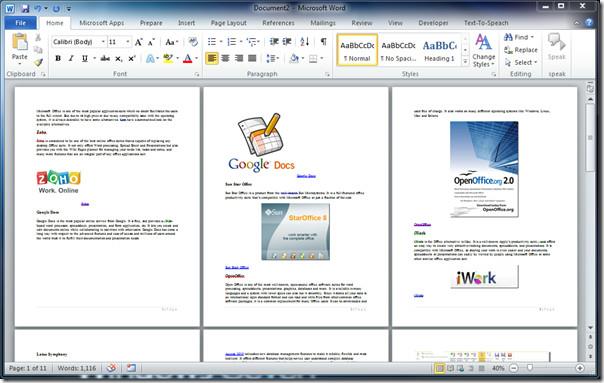Toggle Bold formatting

[x=58, y=59]
